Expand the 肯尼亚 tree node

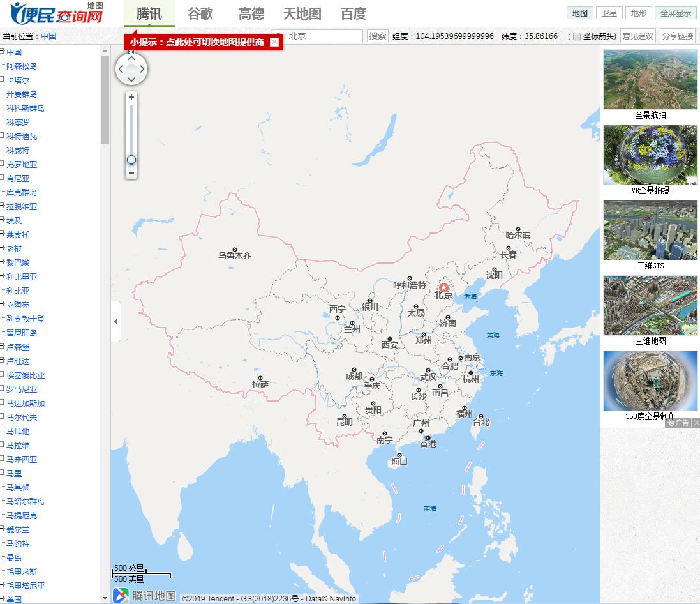coord(2,177)
